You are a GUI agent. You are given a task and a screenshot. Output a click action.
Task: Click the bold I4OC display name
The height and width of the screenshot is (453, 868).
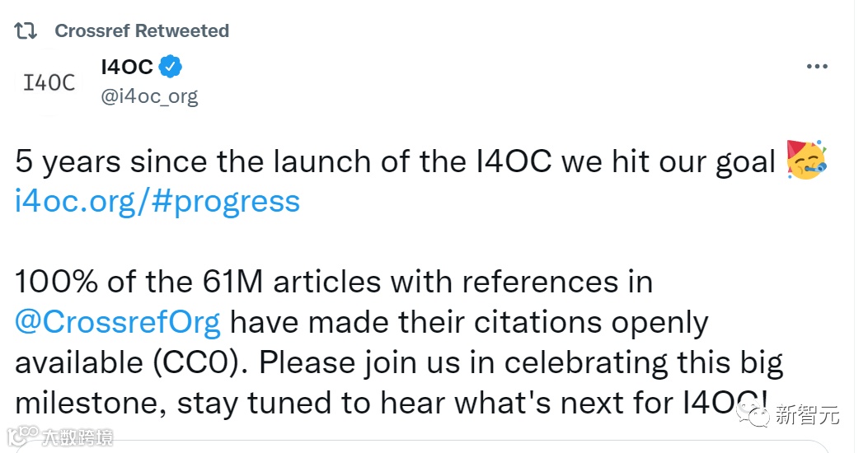click(x=126, y=67)
